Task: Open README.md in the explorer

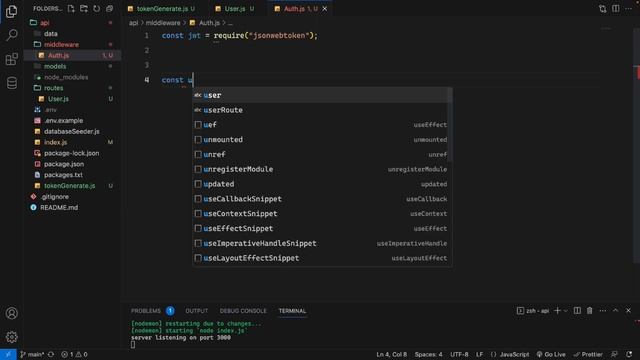Action: click(x=72, y=207)
